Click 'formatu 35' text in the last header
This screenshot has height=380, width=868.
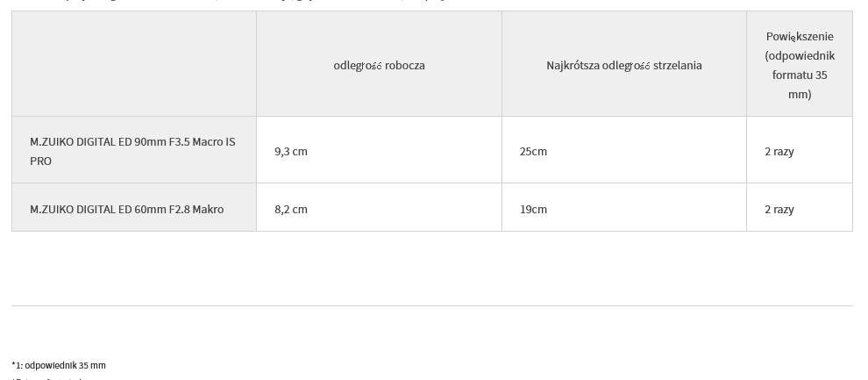(800, 75)
